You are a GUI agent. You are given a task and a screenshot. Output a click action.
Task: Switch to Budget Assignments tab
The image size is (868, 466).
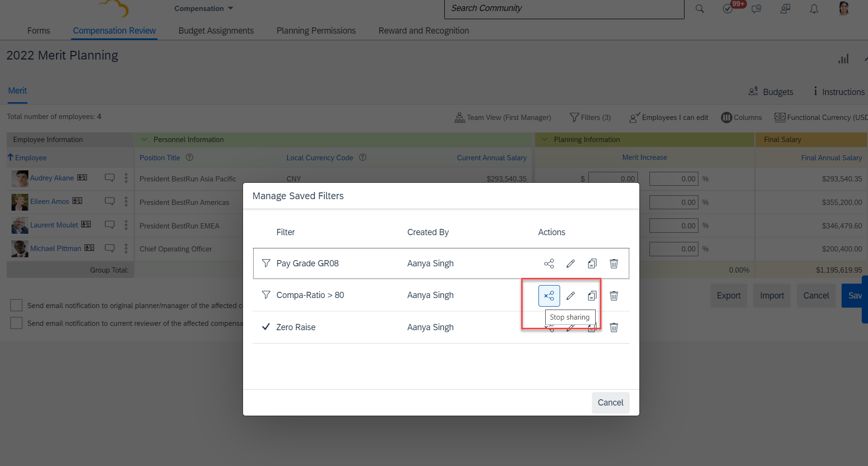tap(216, 31)
